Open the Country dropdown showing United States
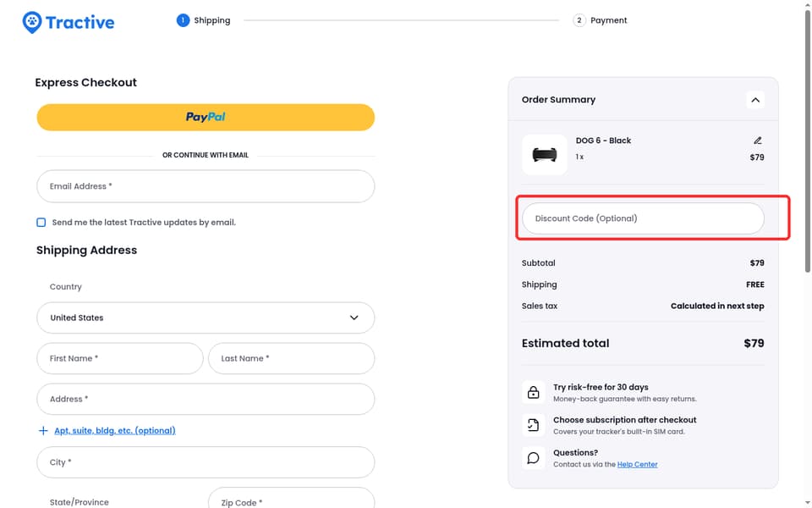812x508 pixels. pyautogui.click(x=206, y=317)
